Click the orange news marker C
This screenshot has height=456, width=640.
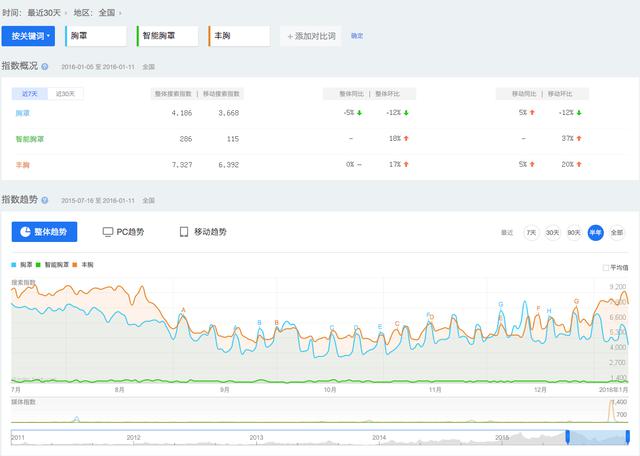tap(397, 324)
